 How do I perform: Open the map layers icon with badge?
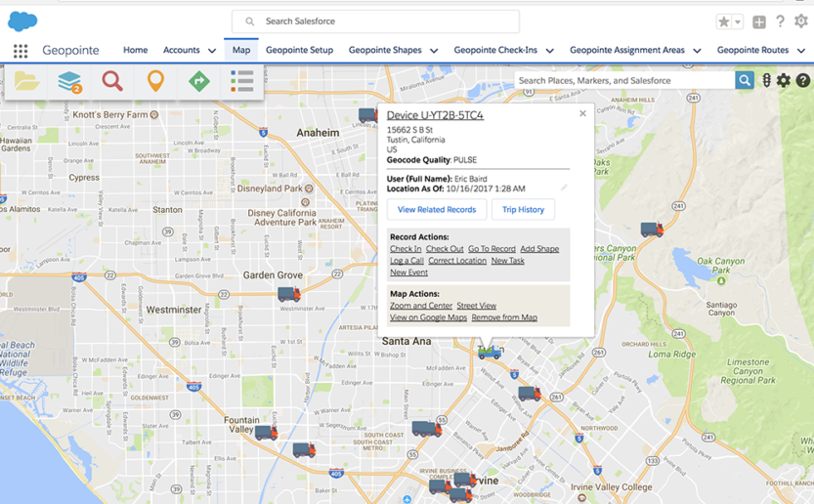[69, 81]
